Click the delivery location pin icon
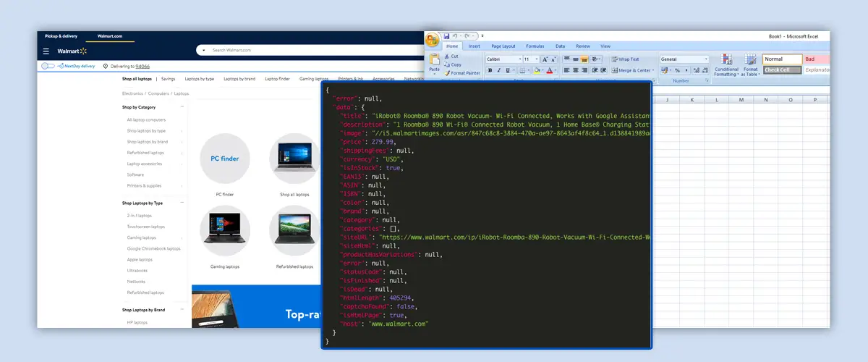868x362 pixels. point(106,66)
